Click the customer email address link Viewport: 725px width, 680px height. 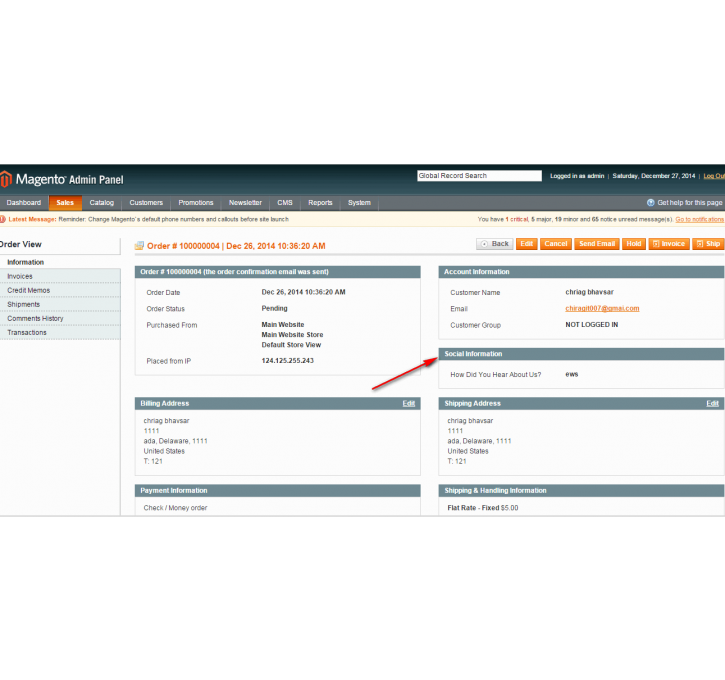(x=602, y=308)
